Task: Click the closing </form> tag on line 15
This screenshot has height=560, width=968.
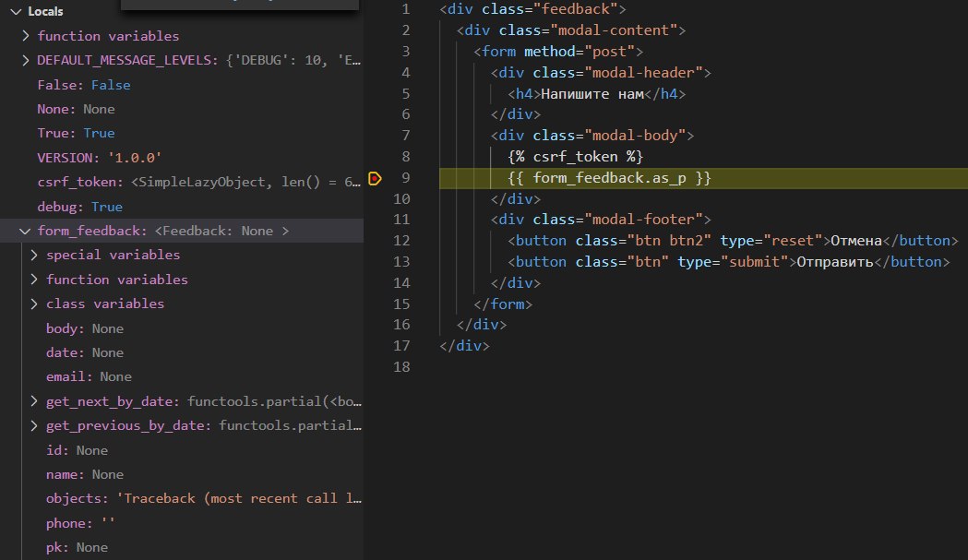Action: coord(503,304)
